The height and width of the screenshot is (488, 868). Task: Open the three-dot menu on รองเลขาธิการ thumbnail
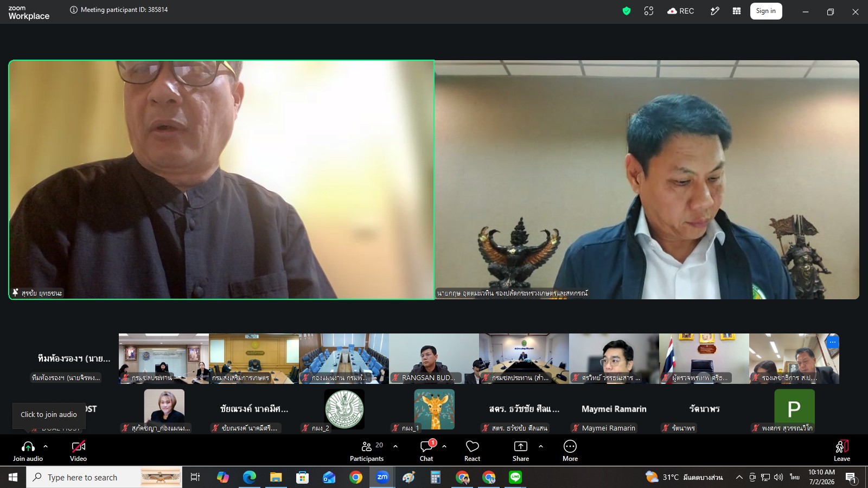(832, 342)
